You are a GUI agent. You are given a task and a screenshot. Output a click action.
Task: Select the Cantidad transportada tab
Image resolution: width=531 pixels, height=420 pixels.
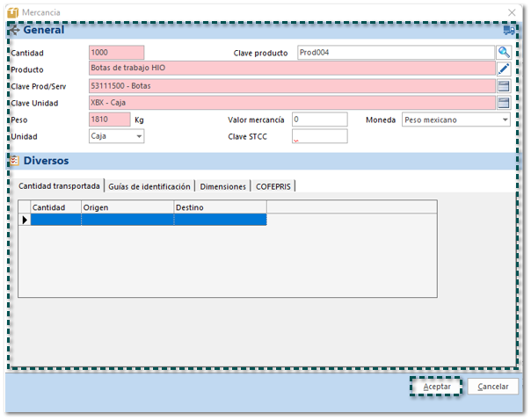[56, 186]
